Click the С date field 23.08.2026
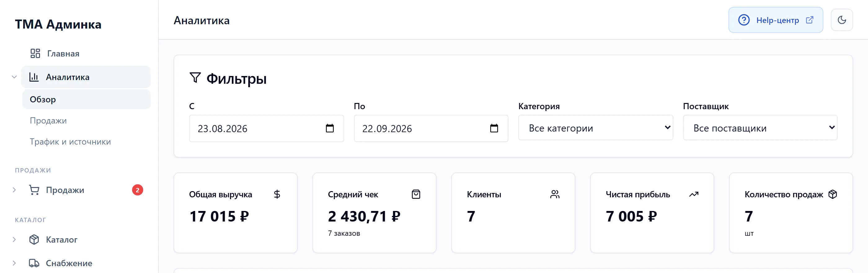This screenshot has width=868, height=273. (x=266, y=128)
